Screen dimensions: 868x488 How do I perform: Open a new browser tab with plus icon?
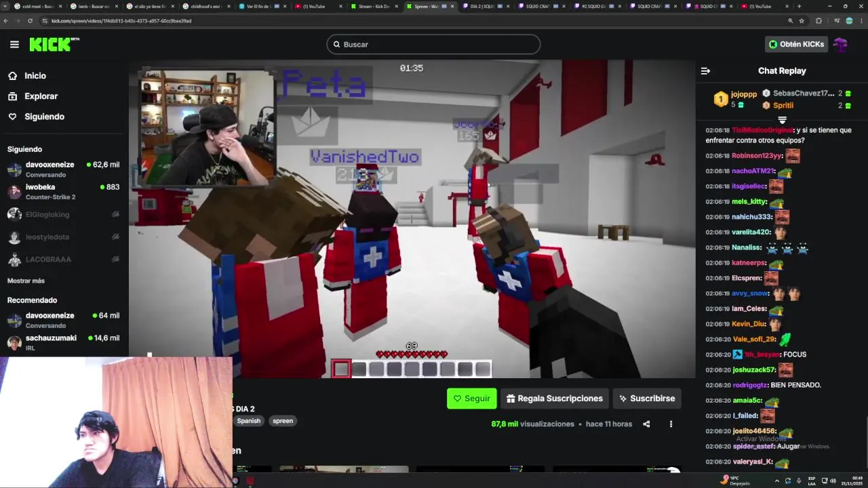pos(799,6)
